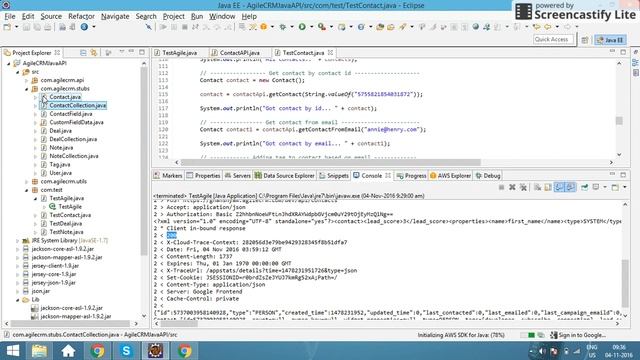Click the editor horizontal scrollbar
The image size is (640, 360).
coord(330,162)
